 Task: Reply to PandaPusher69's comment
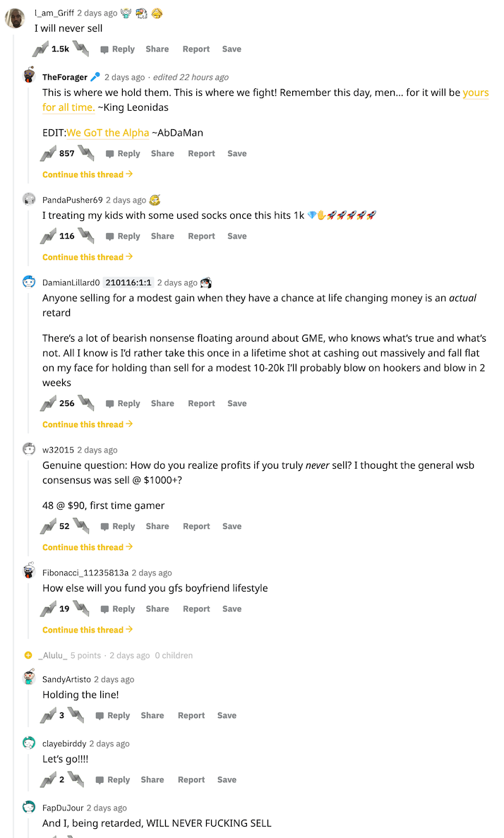[x=123, y=236]
